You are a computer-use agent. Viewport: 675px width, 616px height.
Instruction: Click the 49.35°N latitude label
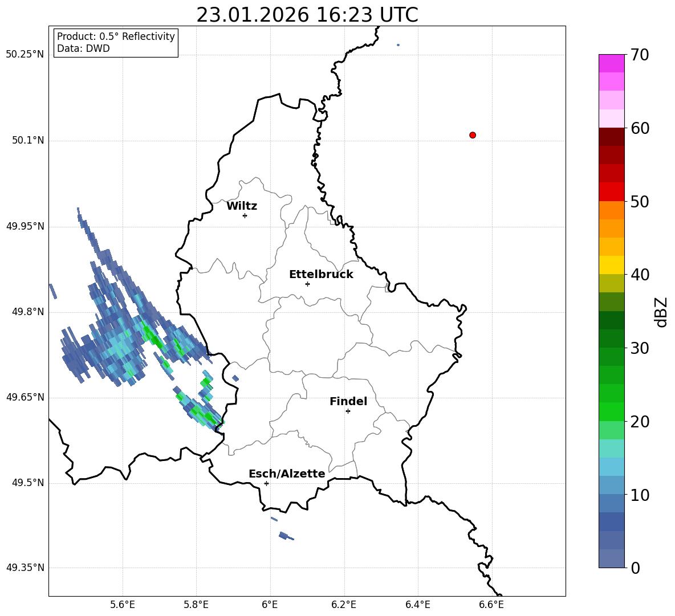coord(25,568)
